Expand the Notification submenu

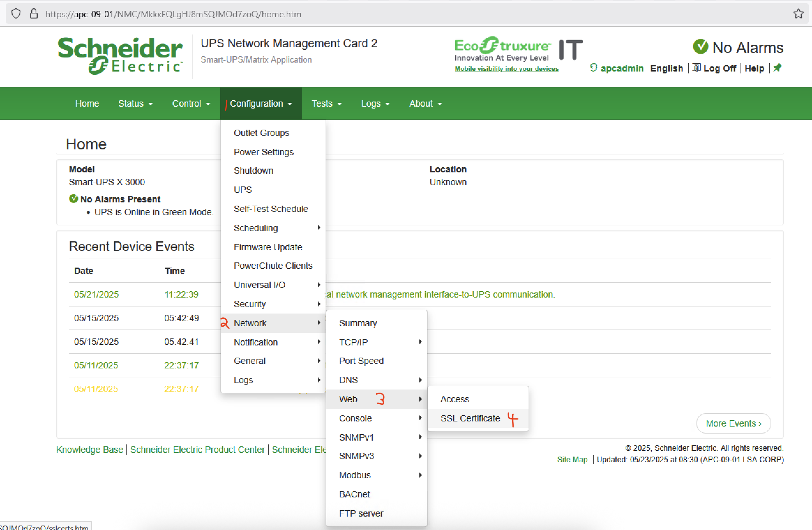[x=273, y=342]
